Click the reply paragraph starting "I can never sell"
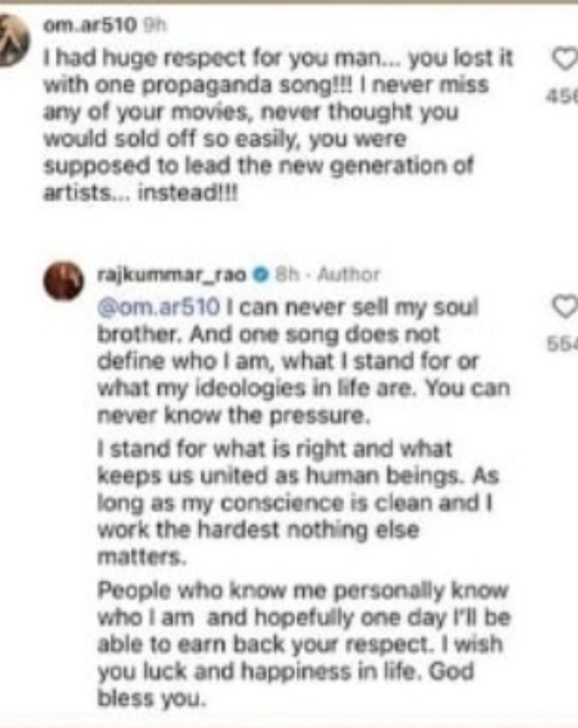 pyautogui.click(x=304, y=361)
